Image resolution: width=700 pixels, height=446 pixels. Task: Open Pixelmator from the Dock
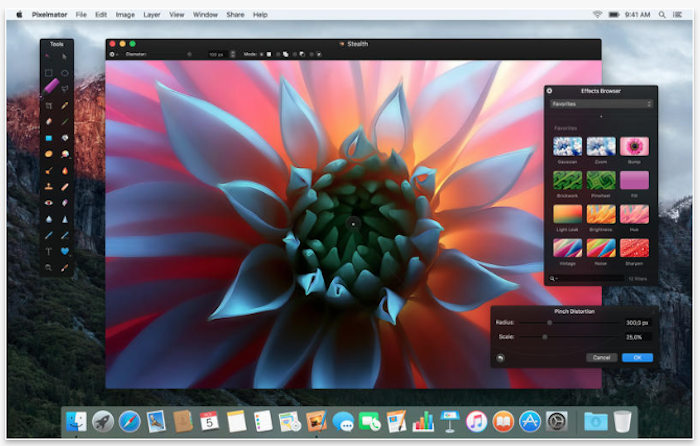click(317, 421)
